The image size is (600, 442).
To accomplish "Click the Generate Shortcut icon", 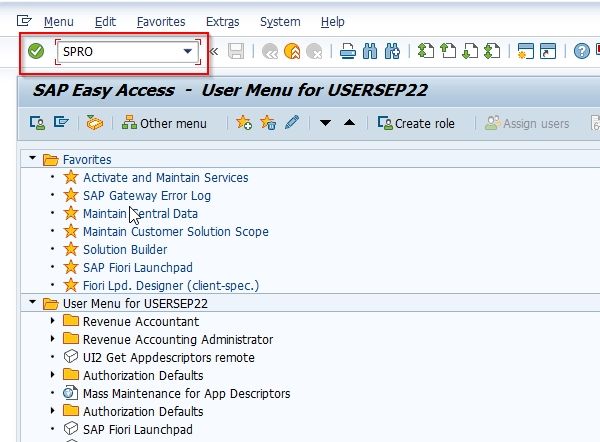I will 548,51.
